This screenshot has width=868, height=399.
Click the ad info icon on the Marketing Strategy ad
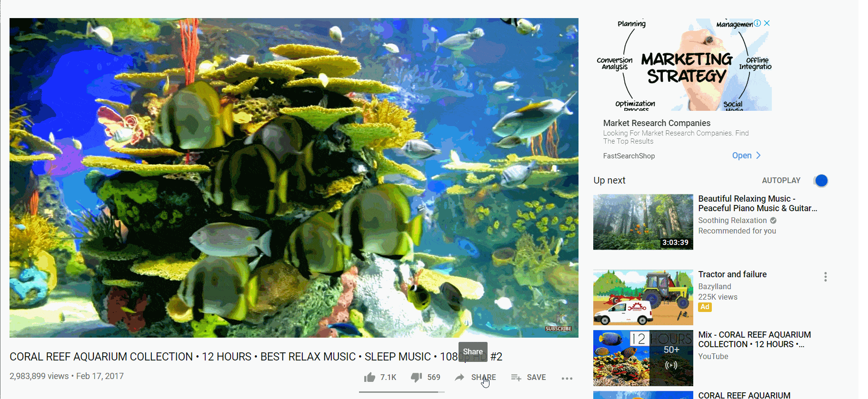(x=757, y=23)
